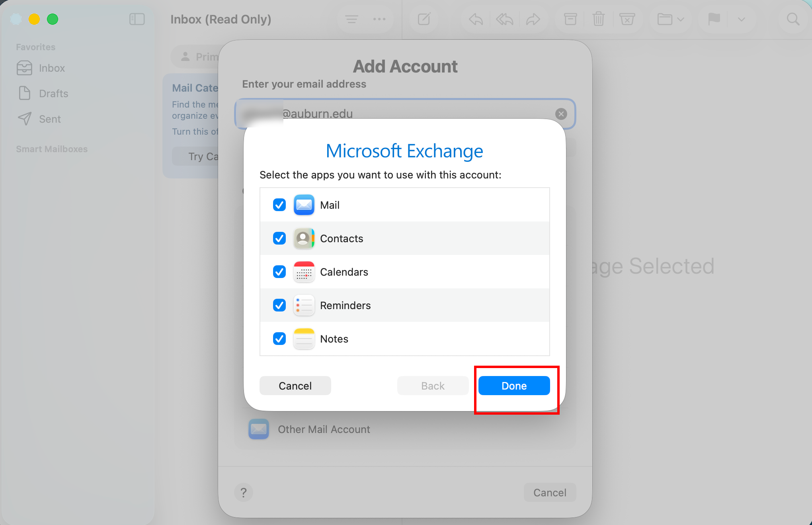The image size is (812, 525).
Task: Click the Trash delete icon
Action: click(598, 19)
